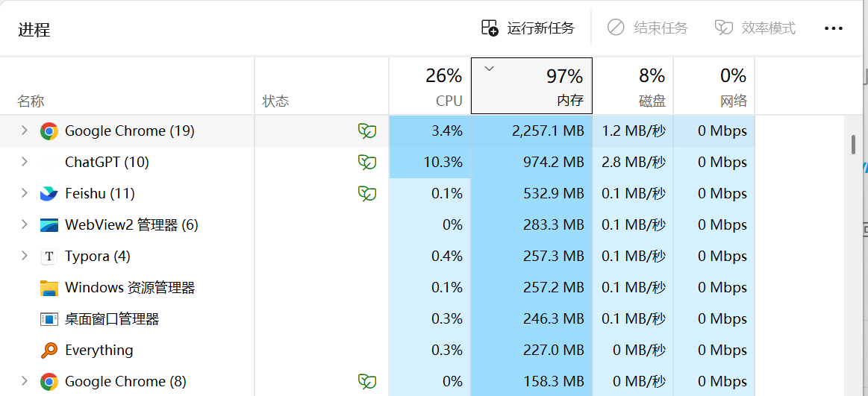Click the 246.3 MB memory value
Viewport: 868px width, 396px height.
click(554, 319)
